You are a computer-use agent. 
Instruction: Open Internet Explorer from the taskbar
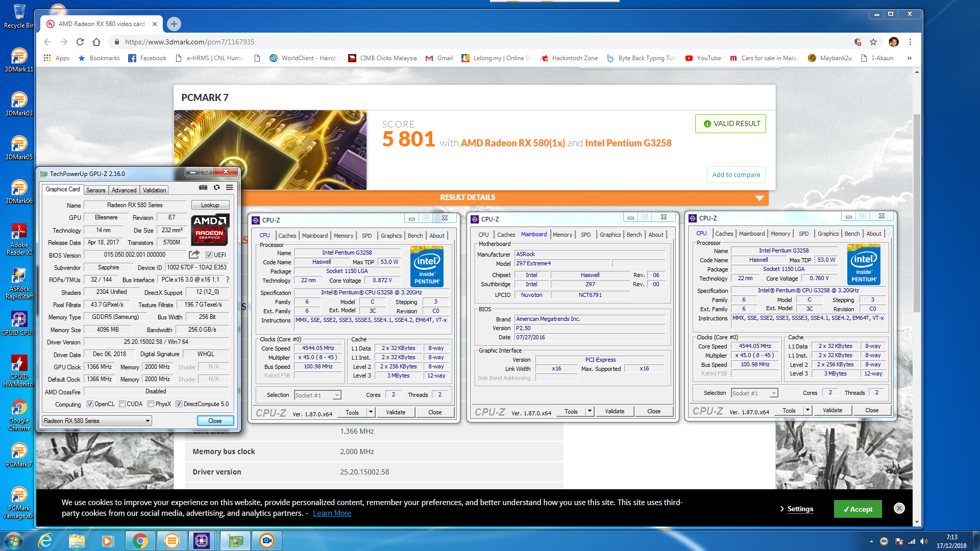pyautogui.click(x=46, y=541)
